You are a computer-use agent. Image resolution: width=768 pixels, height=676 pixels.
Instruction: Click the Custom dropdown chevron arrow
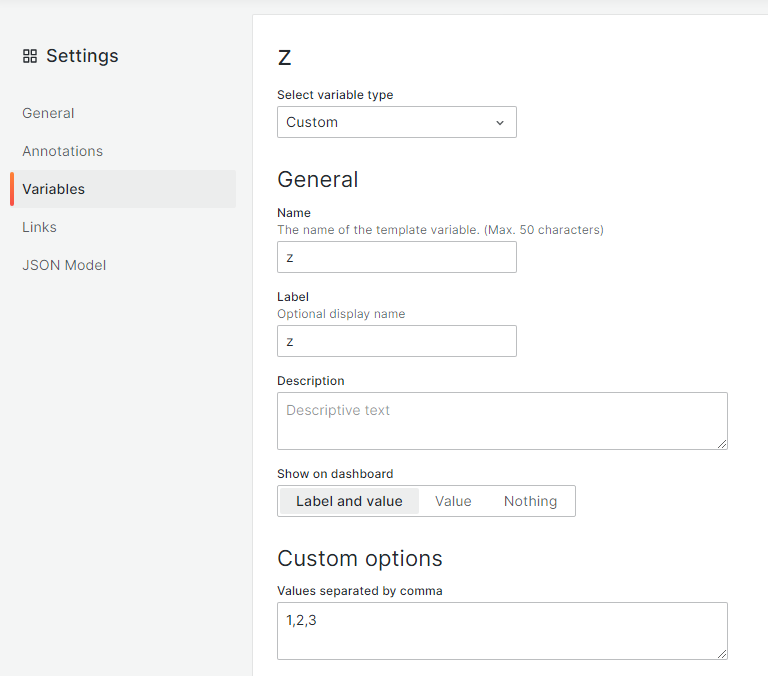pos(500,122)
